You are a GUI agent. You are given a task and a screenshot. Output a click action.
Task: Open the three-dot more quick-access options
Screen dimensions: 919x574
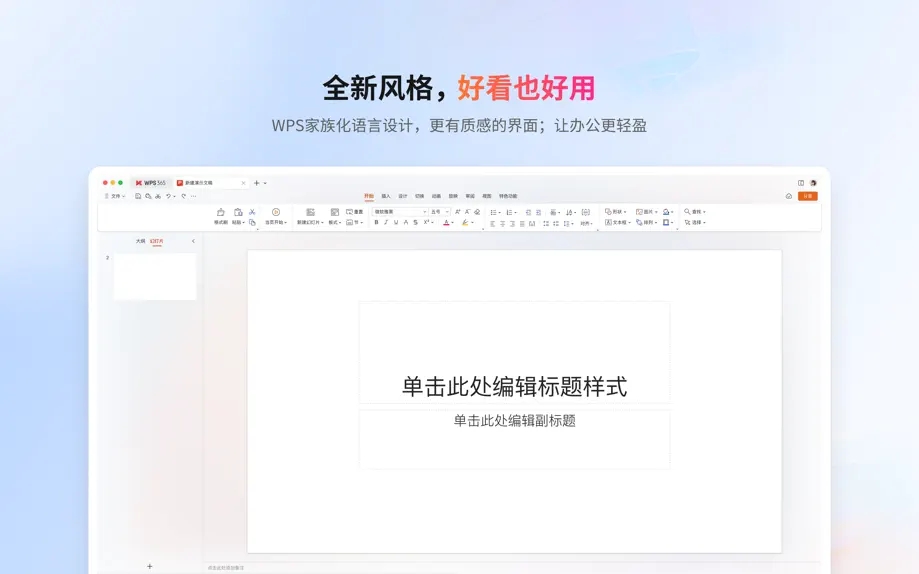click(x=193, y=196)
